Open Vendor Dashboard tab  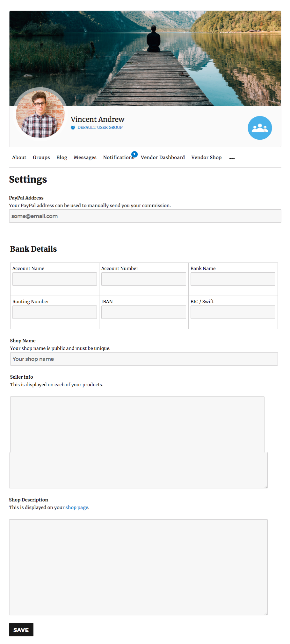point(163,157)
